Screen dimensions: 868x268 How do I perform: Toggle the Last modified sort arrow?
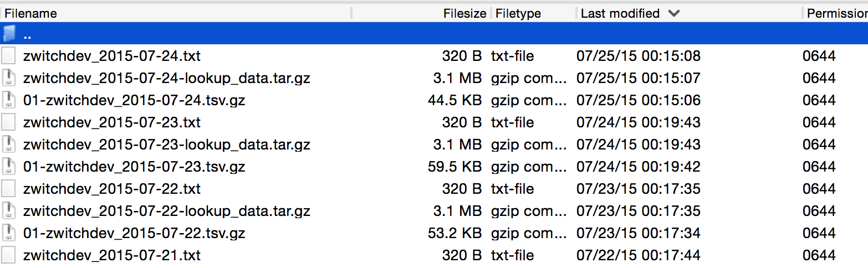(x=674, y=13)
